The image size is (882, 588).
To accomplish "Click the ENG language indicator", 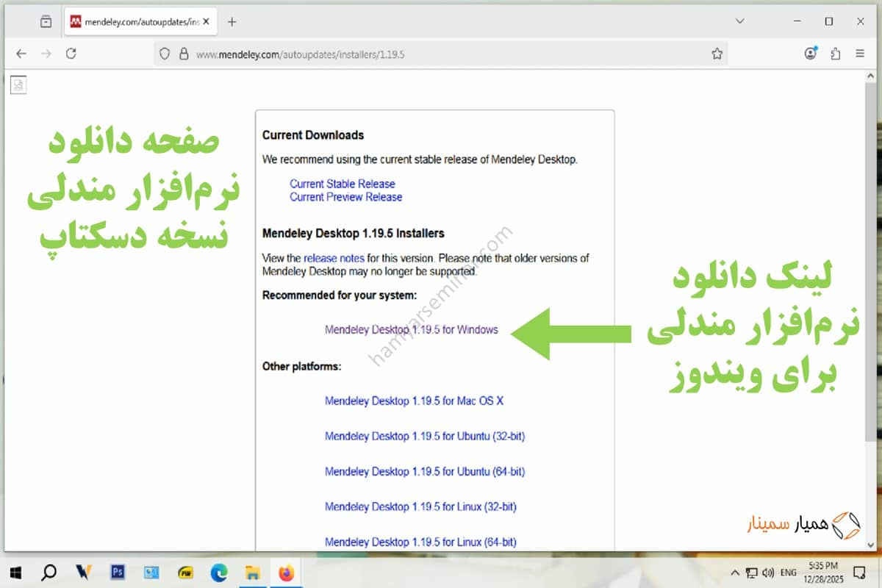I will [788, 572].
